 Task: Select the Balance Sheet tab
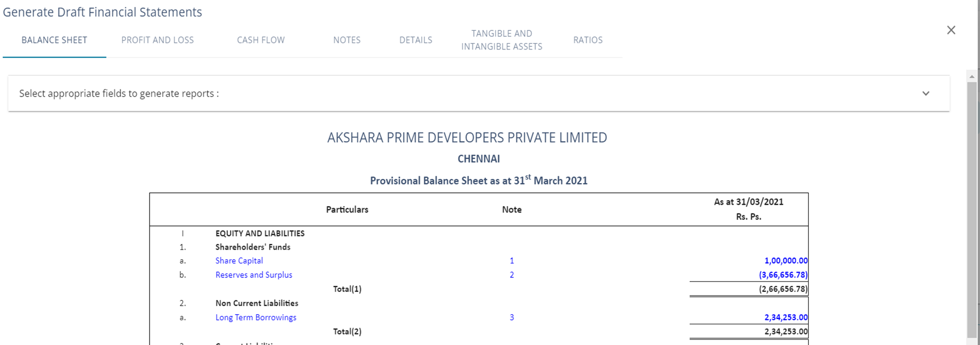click(54, 40)
